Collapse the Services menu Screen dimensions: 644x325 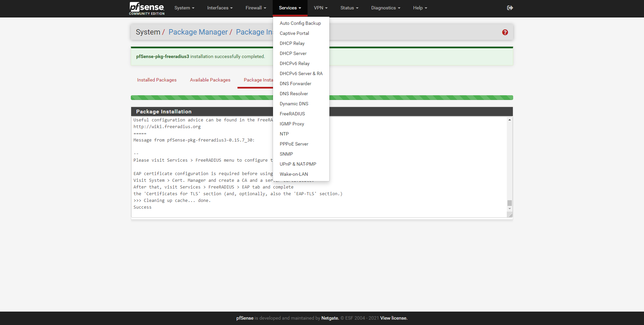coord(290,8)
